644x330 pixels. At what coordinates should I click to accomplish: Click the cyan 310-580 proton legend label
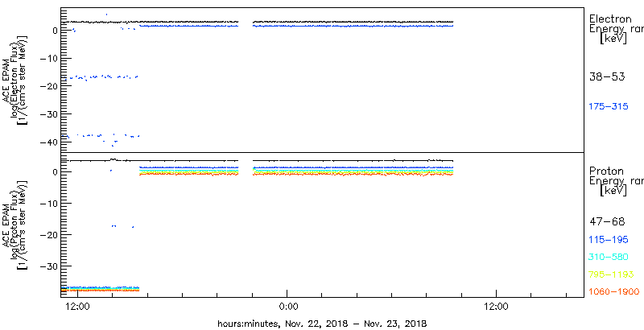pyautogui.click(x=609, y=258)
